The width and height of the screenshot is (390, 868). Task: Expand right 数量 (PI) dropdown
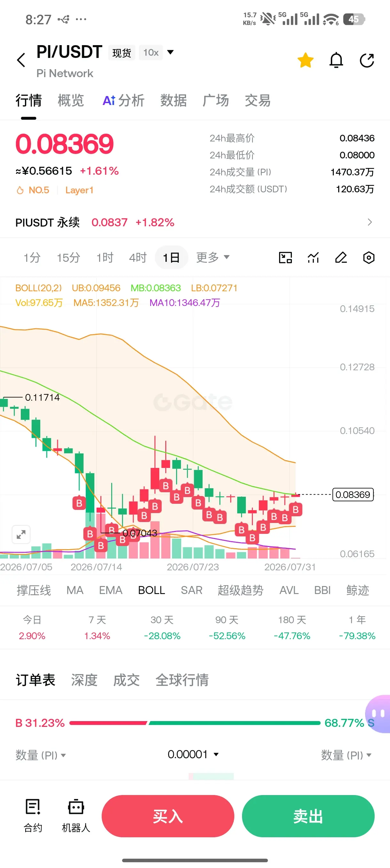[x=347, y=755]
